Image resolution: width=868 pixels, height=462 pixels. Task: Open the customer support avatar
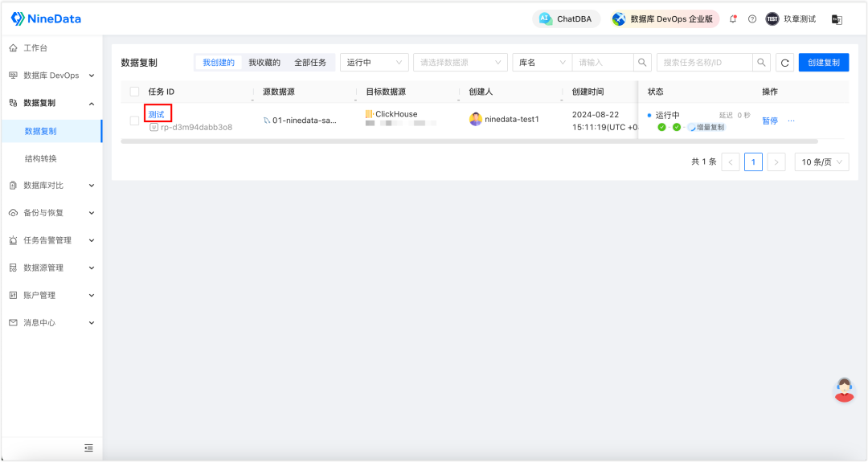tap(844, 390)
